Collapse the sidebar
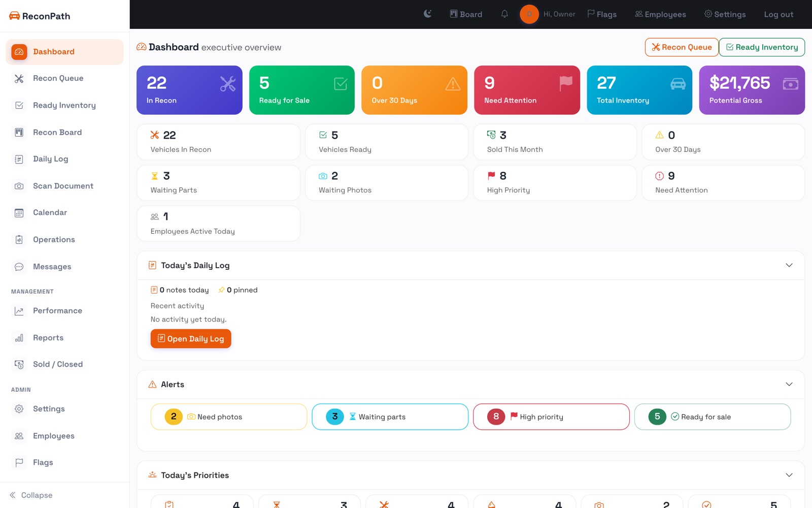812x508 pixels. pos(31,495)
